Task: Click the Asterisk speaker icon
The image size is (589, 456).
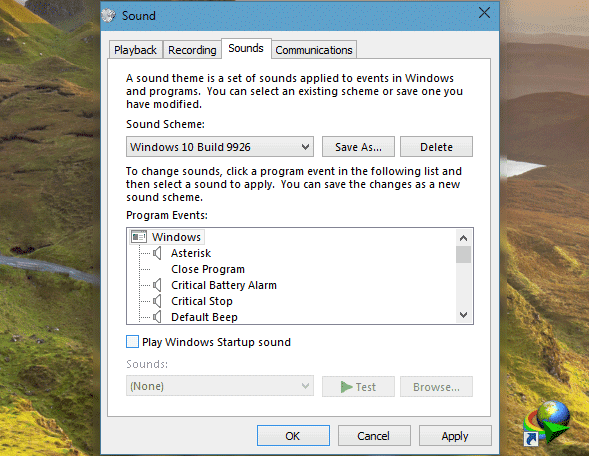Action: tap(157, 253)
